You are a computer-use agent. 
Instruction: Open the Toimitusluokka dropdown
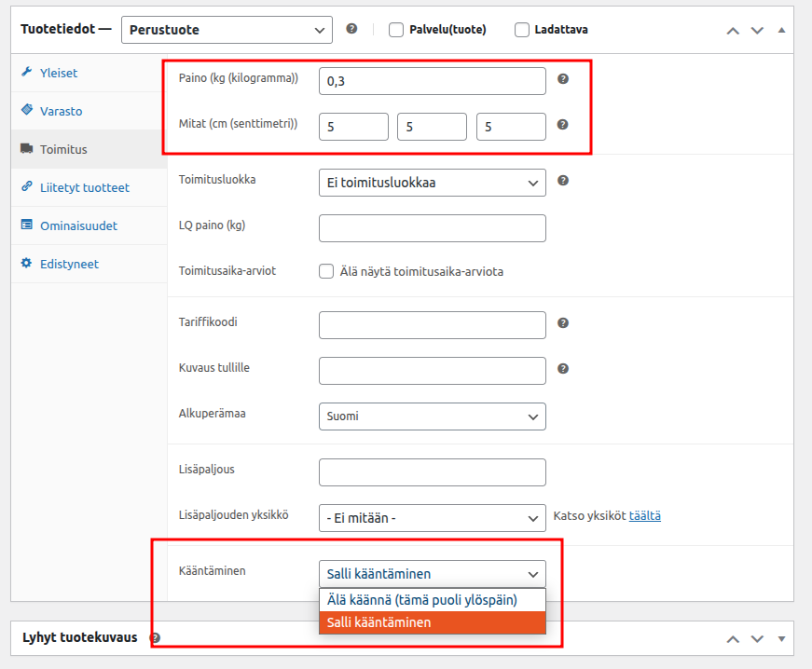point(432,183)
